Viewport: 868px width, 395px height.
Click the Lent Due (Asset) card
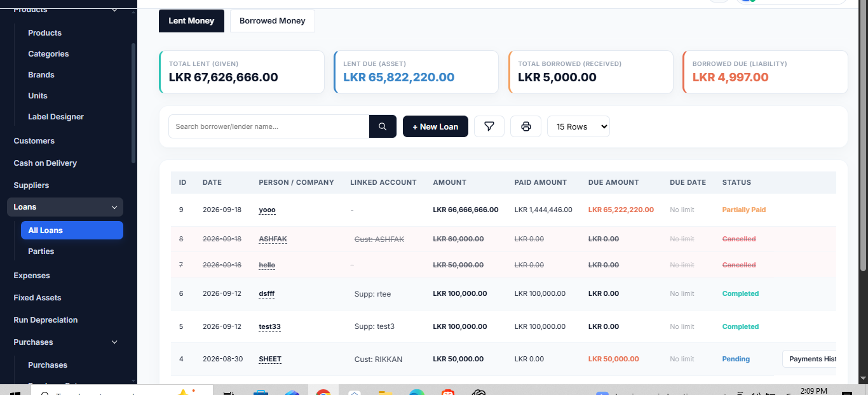[x=416, y=72]
